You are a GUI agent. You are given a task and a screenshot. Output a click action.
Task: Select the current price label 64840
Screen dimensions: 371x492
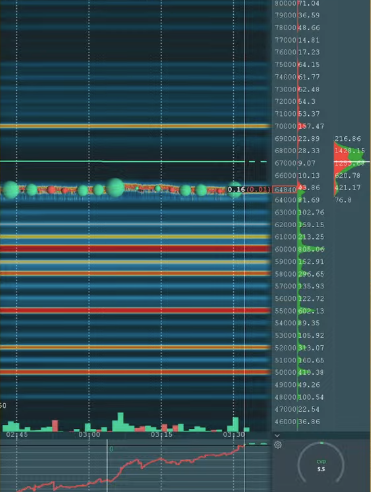[x=285, y=190]
